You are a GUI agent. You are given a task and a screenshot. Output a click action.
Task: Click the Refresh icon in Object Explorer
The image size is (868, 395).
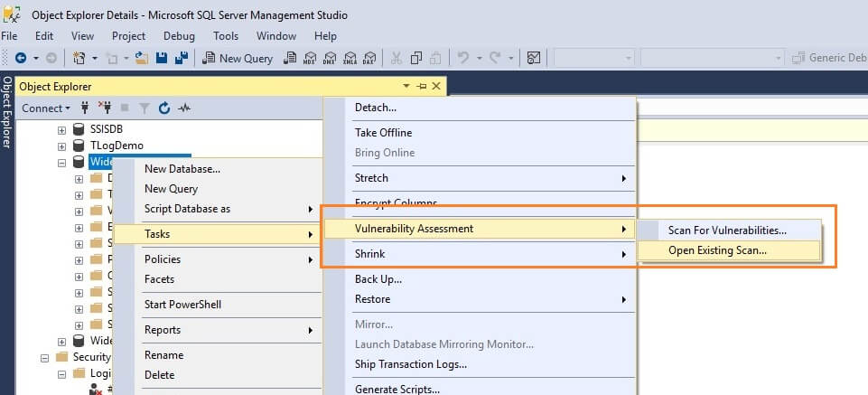click(x=163, y=108)
